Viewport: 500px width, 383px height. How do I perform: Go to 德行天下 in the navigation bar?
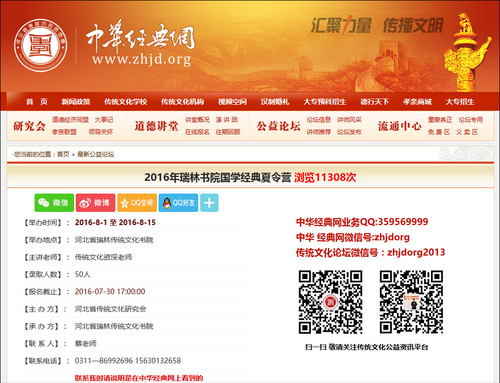click(374, 102)
